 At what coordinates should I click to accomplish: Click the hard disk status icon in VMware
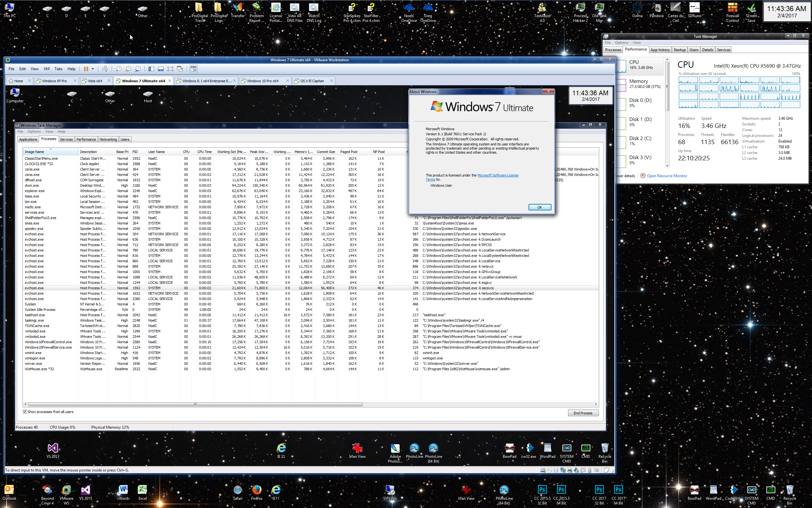(x=543, y=470)
